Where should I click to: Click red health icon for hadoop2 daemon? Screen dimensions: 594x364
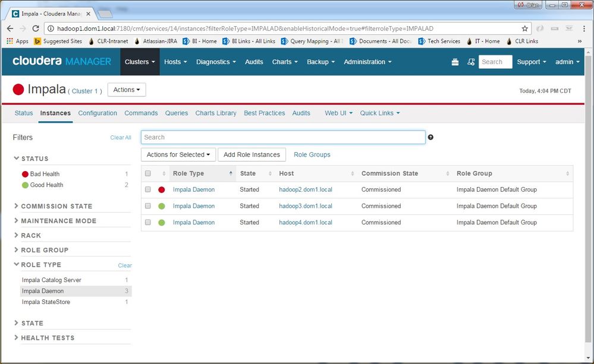(162, 190)
